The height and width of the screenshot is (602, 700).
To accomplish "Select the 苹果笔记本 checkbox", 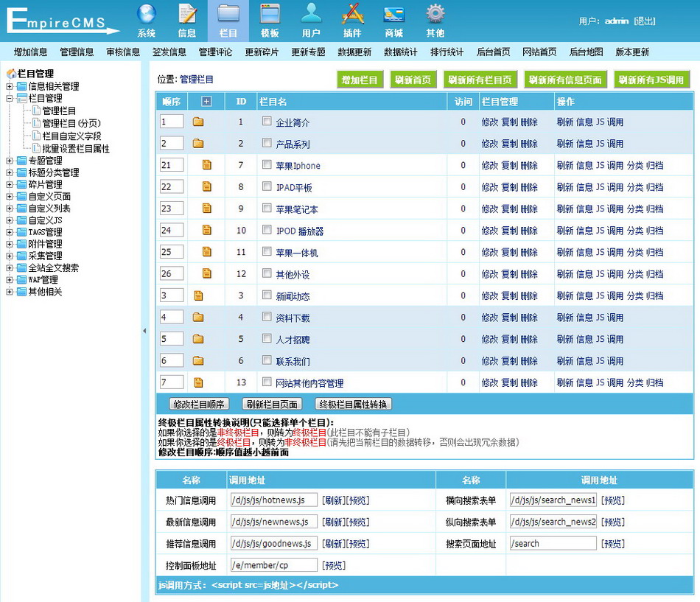I will (x=267, y=208).
